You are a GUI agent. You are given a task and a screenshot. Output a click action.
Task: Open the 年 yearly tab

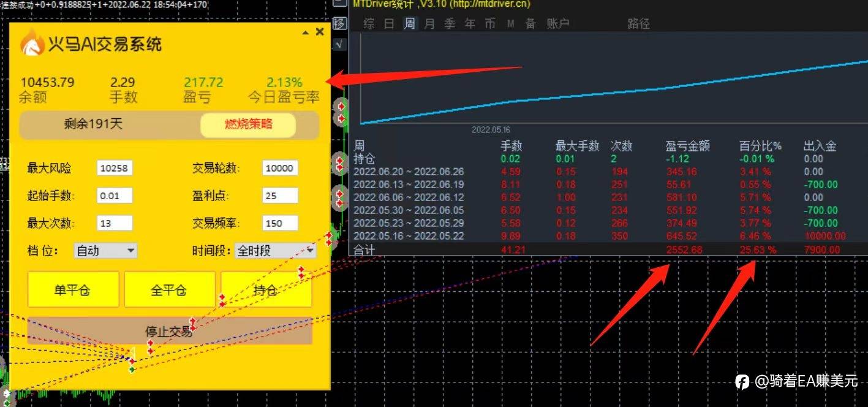(470, 24)
